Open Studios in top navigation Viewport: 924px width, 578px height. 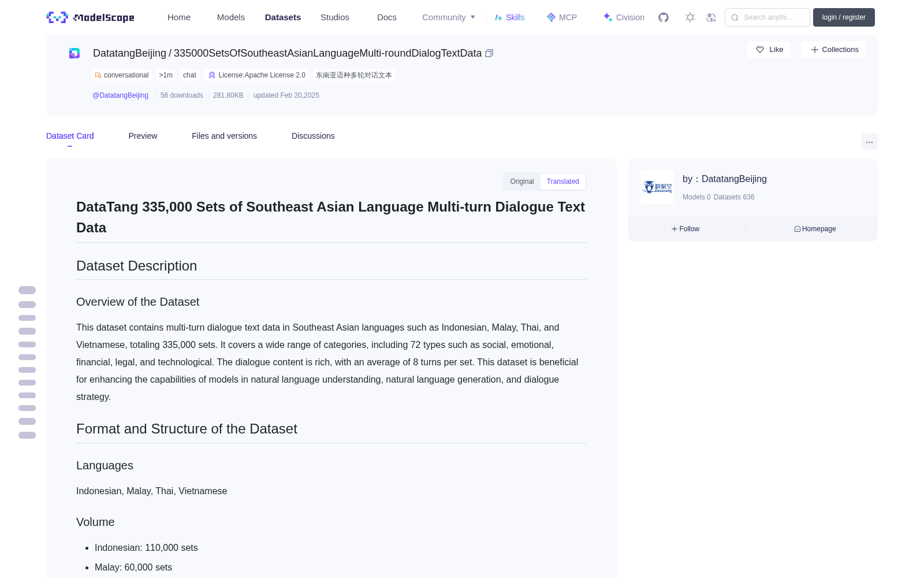pos(335,17)
